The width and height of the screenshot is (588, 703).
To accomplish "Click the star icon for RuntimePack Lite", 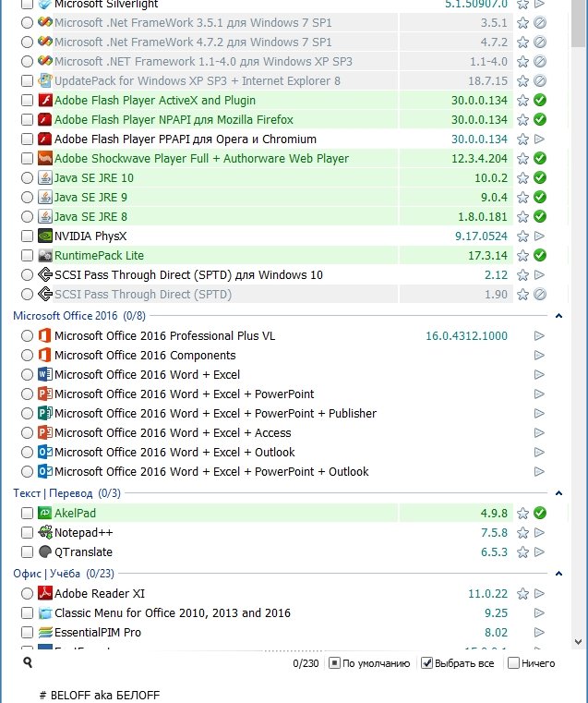I will (522, 256).
